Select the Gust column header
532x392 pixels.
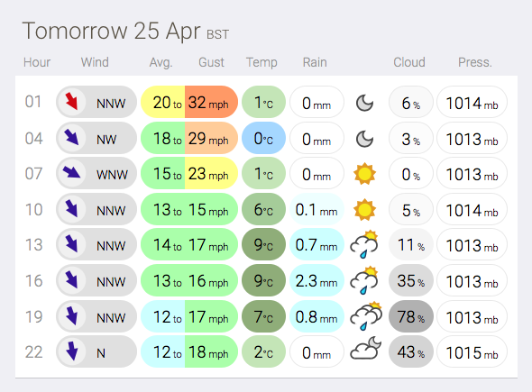click(211, 62)
